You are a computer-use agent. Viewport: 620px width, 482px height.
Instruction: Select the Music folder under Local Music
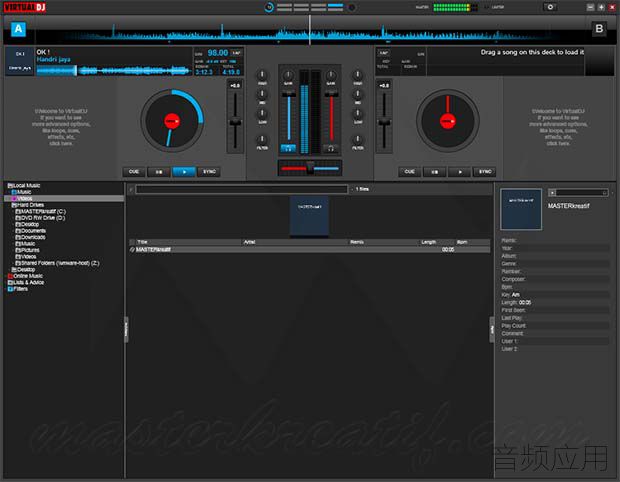[x=23, y=192]
